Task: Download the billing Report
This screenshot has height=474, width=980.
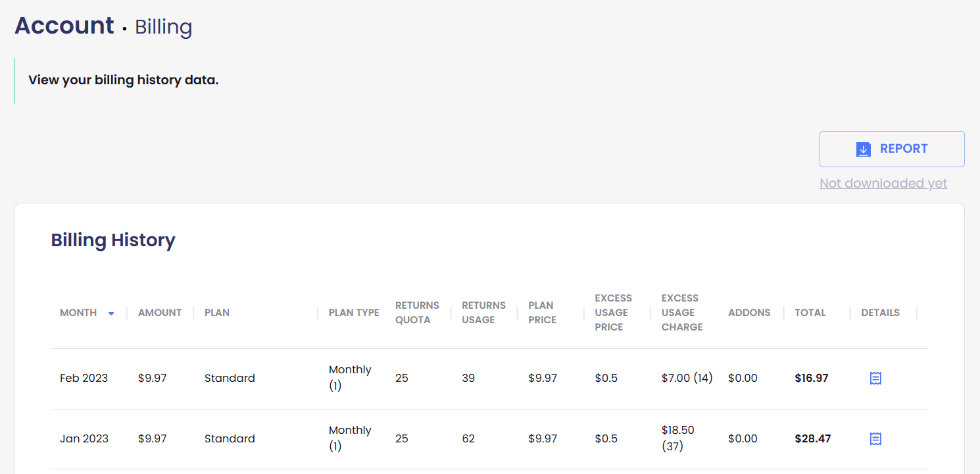Action: 892,149
